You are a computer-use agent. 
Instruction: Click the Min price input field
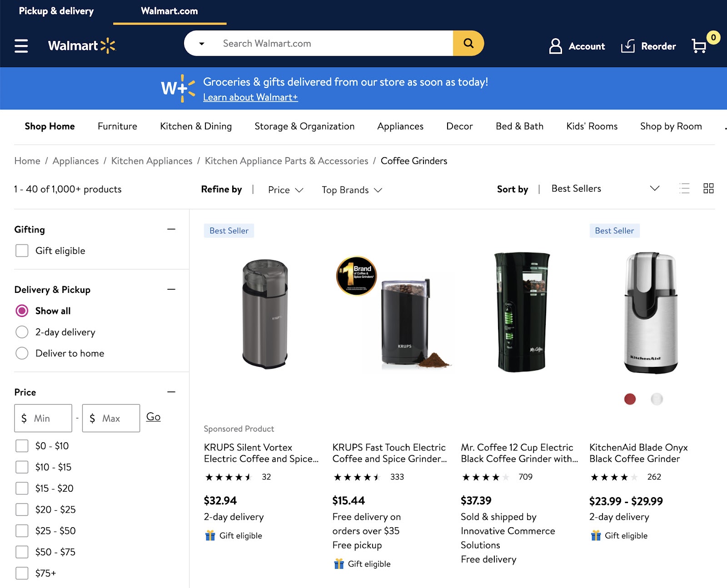tap(43, 418)
